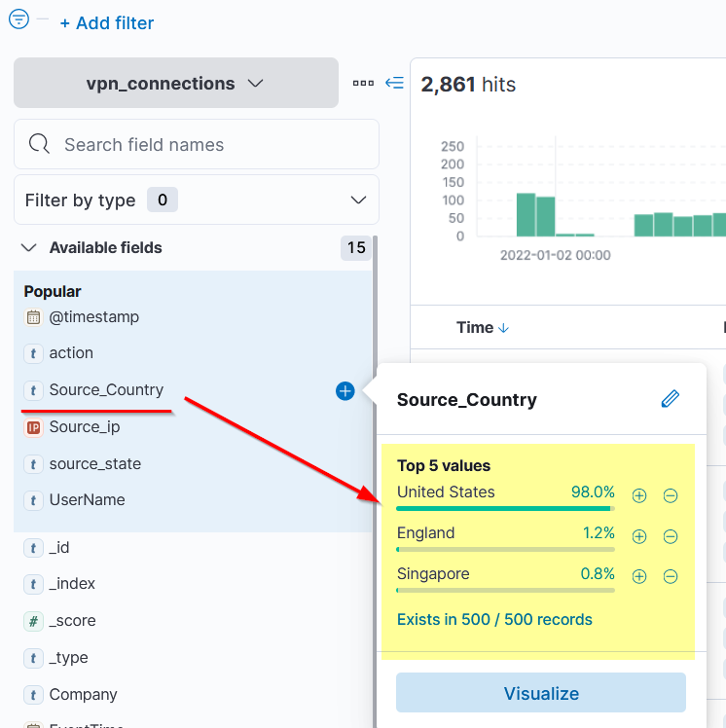Viewport: 726px width, 728px height.
Task: Click the Singapore 0.8% progress bar
Action: coord(505,591)
